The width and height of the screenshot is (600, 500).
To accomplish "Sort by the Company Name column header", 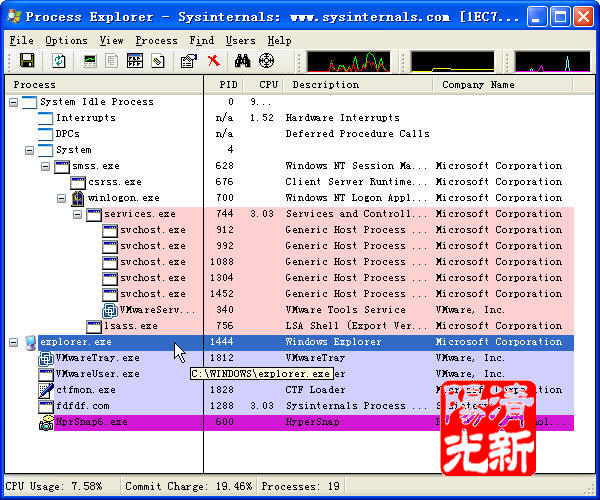I will pos(477,85).
